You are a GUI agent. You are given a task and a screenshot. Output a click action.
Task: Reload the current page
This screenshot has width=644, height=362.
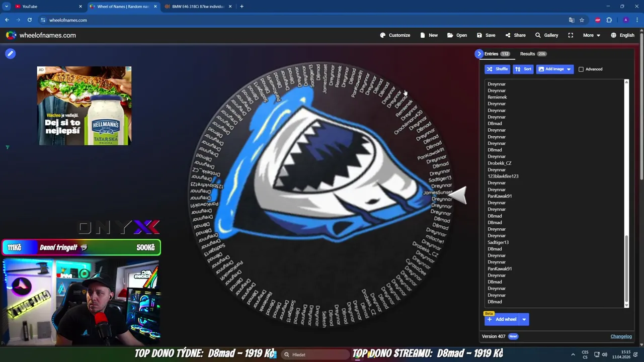click(30, 20)
